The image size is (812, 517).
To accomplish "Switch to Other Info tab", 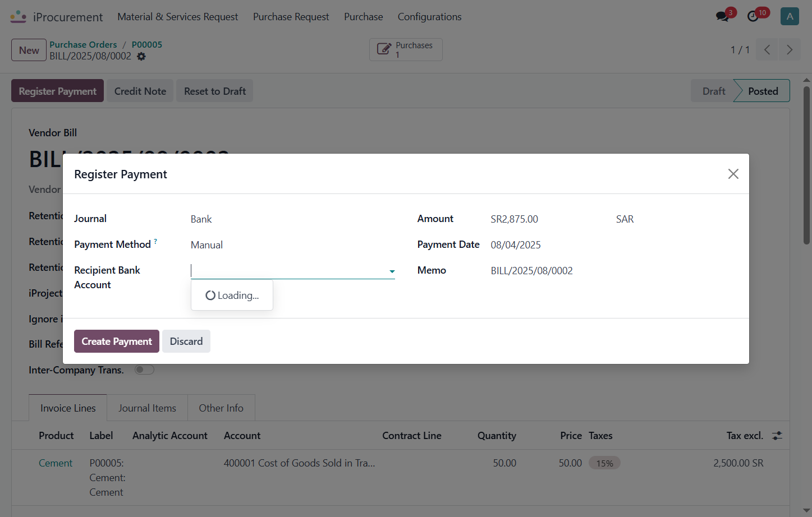I will pyautogui.click(x=221, y=408).
